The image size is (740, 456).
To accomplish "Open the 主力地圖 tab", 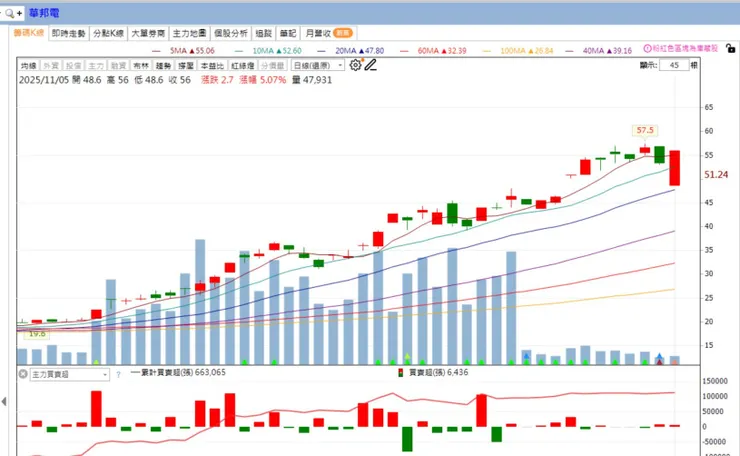I will 189,33.
